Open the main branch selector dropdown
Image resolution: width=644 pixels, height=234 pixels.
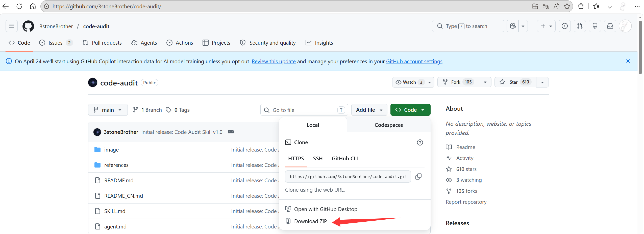108,110
